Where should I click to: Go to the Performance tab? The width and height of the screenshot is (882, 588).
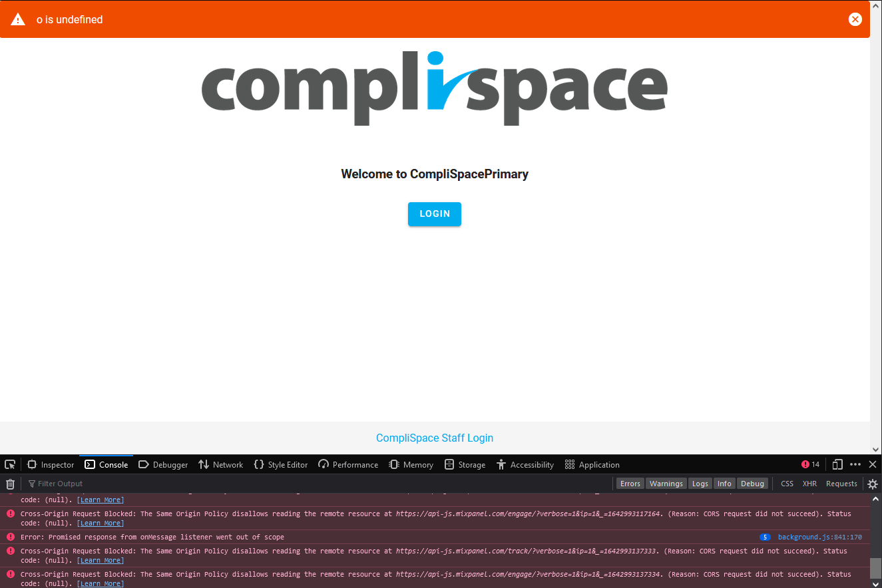click(348, 464)
